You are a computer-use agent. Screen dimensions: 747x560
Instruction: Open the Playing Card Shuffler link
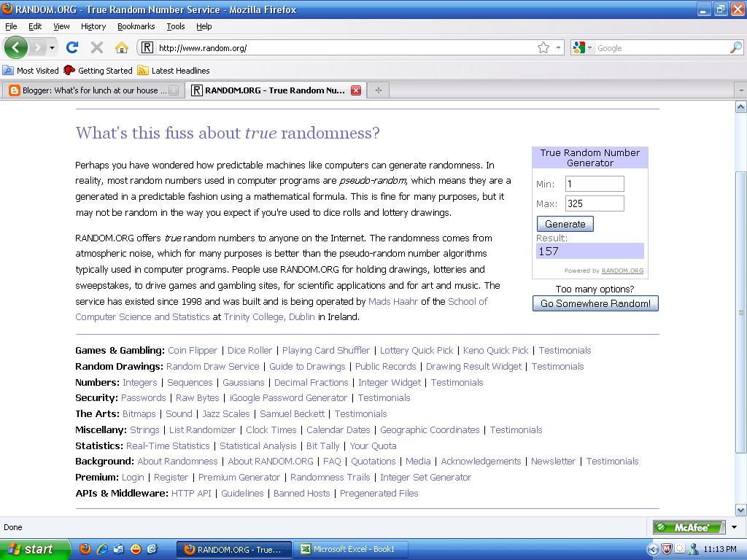coord(326,351)
